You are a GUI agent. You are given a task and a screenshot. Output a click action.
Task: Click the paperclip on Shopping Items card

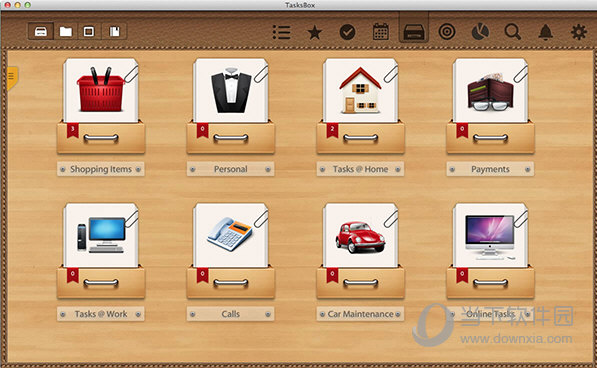131,73
